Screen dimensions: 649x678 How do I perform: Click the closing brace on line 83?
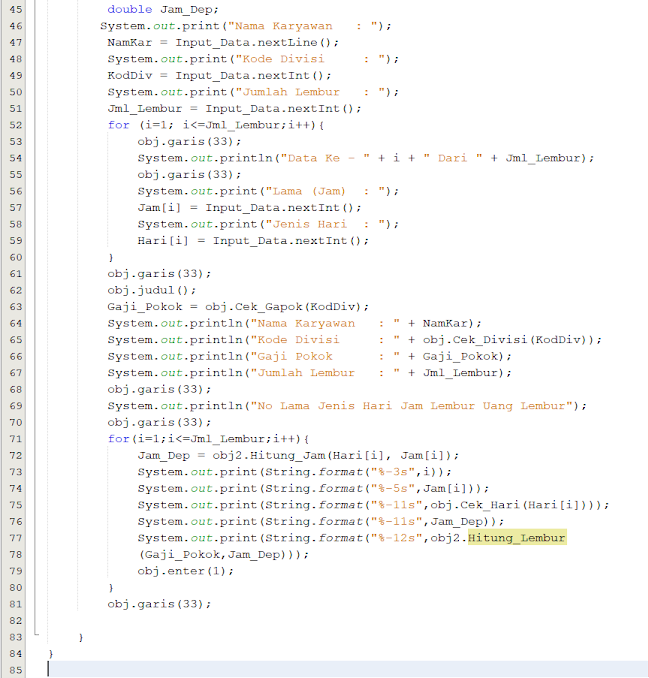coord(81,637)
